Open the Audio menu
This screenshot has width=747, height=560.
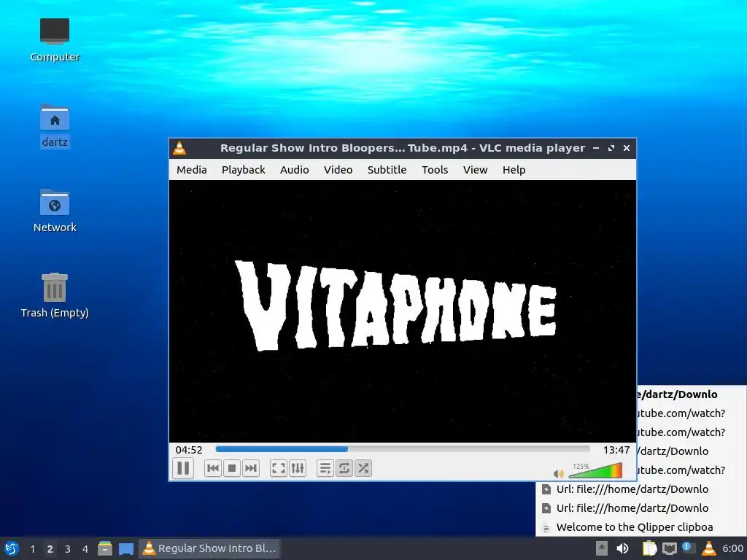(294, 169)
